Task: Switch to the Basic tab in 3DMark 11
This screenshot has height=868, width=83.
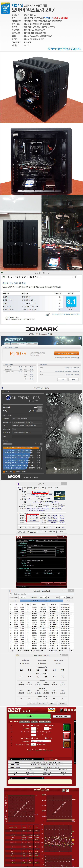Action: [x=8, y=344]
